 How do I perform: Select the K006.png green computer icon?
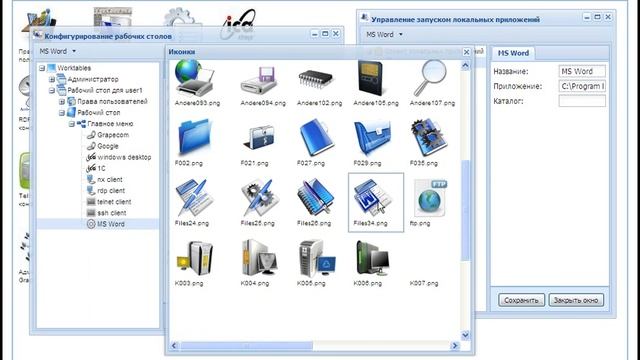[x=372, y=258]
